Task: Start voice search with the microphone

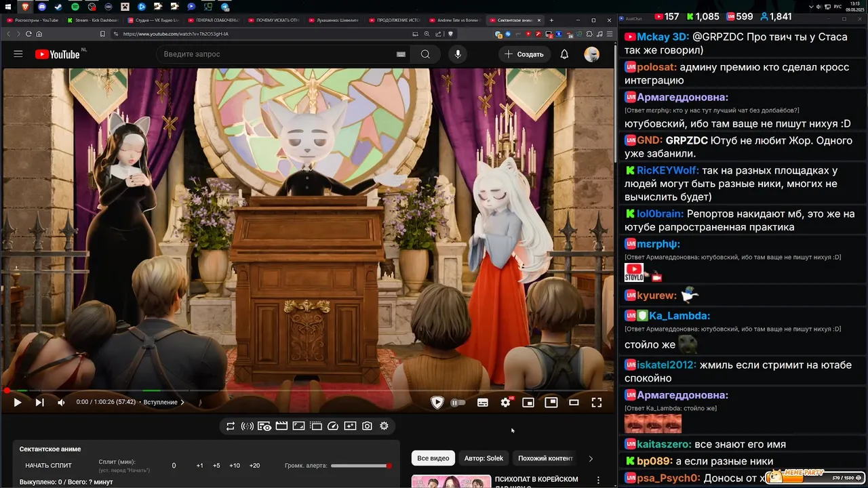Action: click(458, 54)
